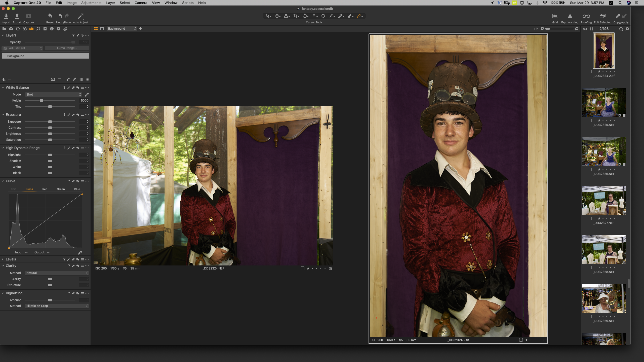This screenshot has height=362, width=644.
Task: Click the Luma Range button
Action: click(x=67, y=48)
